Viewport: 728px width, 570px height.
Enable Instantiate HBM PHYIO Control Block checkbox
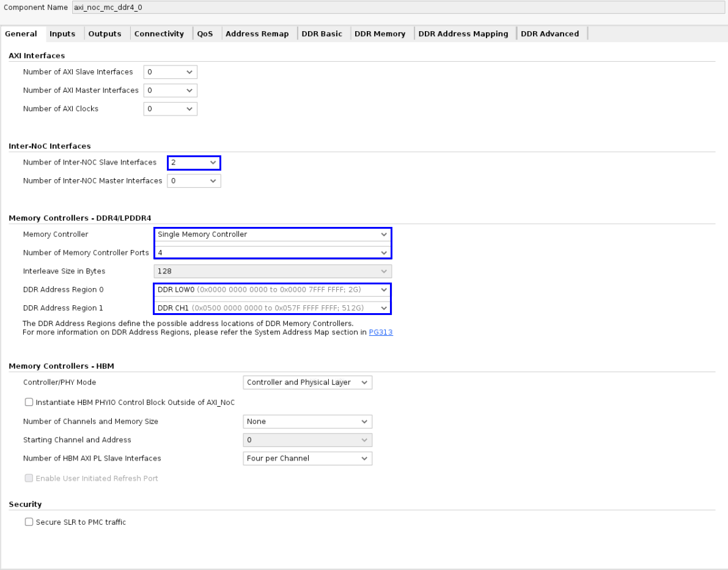coord(29,402)
